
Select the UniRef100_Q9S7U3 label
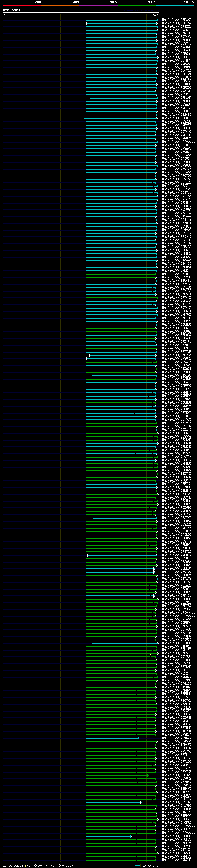tap(176, 135)
